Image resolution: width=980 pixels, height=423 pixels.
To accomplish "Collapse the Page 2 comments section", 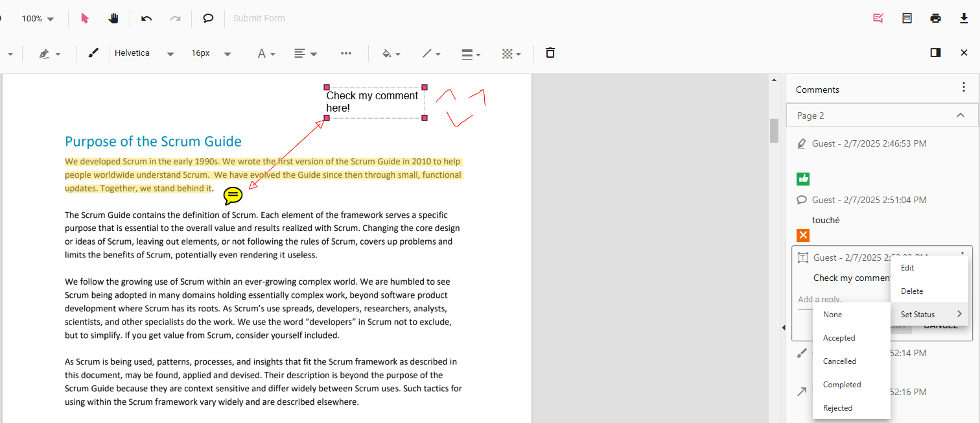I will point(960,115).
